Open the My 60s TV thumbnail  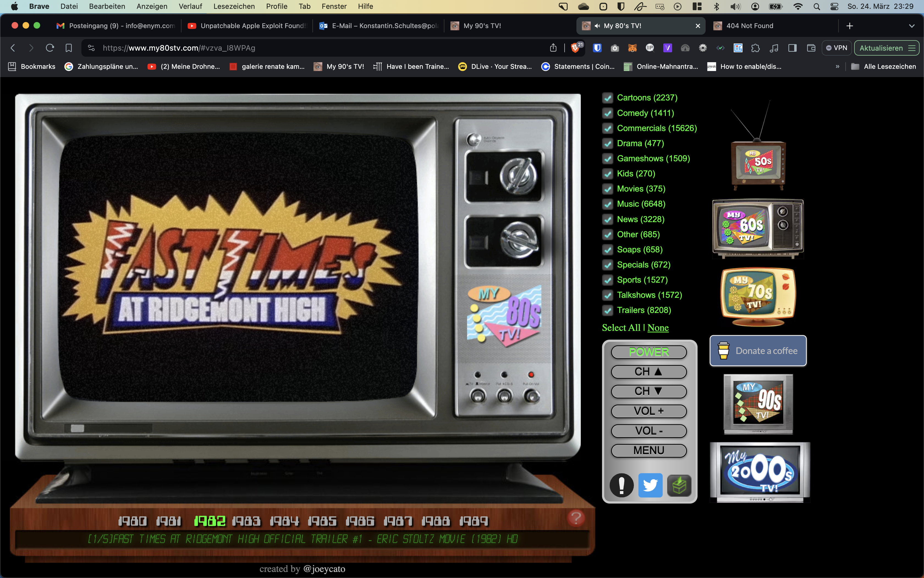[x=758, y=229]
